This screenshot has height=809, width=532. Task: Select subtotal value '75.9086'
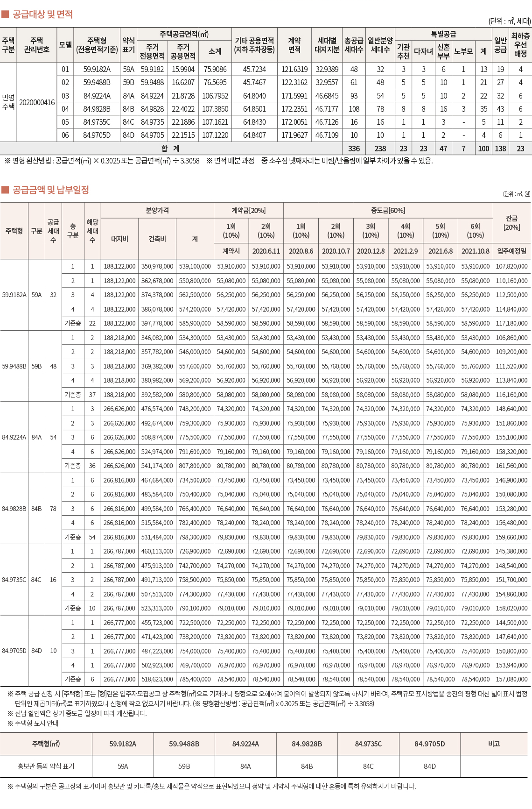[215, 69]
